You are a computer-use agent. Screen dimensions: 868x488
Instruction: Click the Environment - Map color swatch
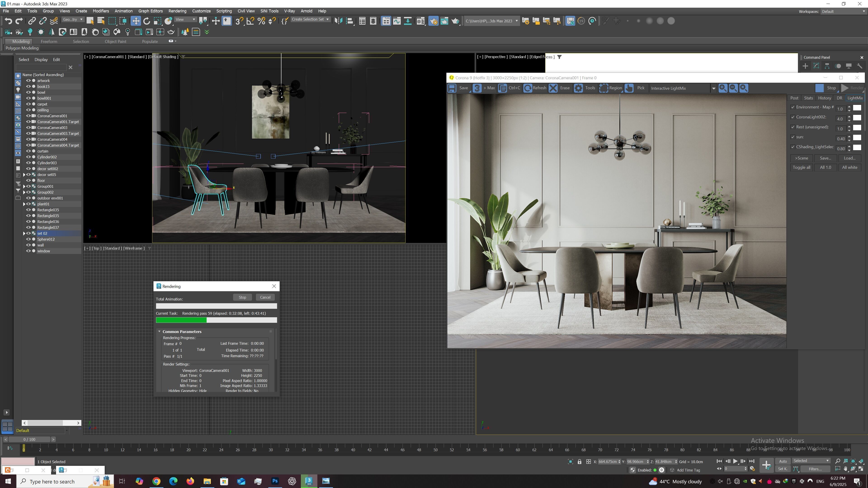[857, 108]
